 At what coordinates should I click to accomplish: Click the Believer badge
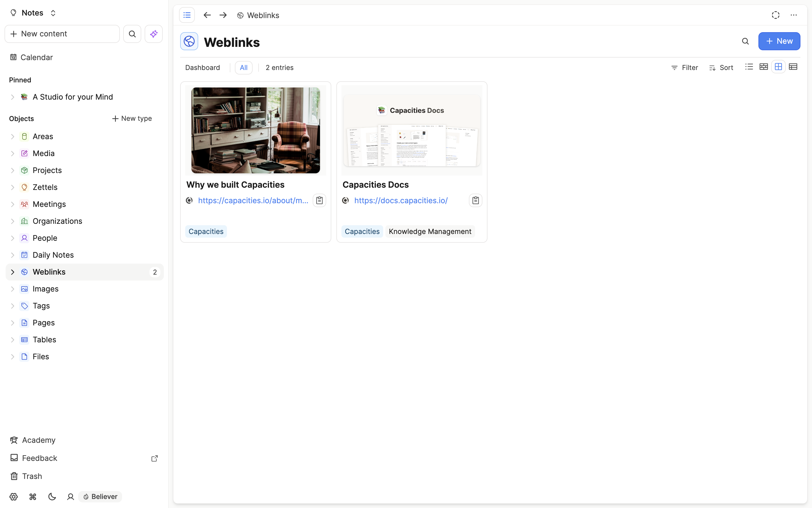tap(100, 497)
